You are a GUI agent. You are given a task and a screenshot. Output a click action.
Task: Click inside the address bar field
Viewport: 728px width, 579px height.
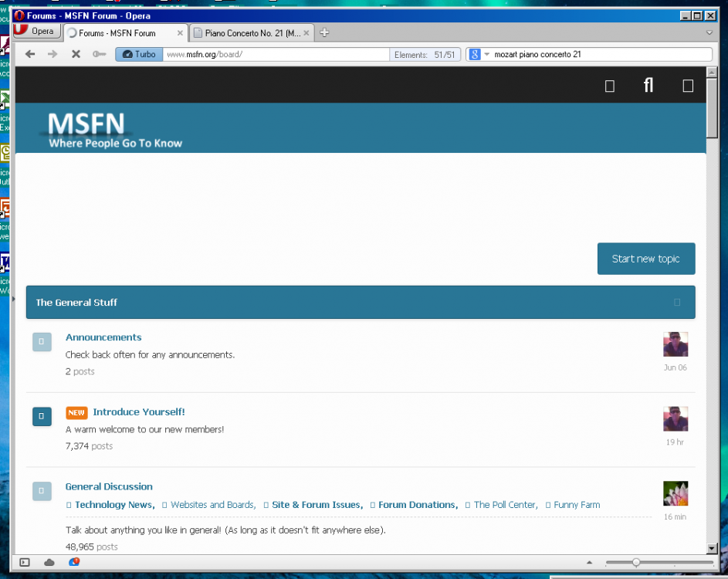tap(270, 54)
